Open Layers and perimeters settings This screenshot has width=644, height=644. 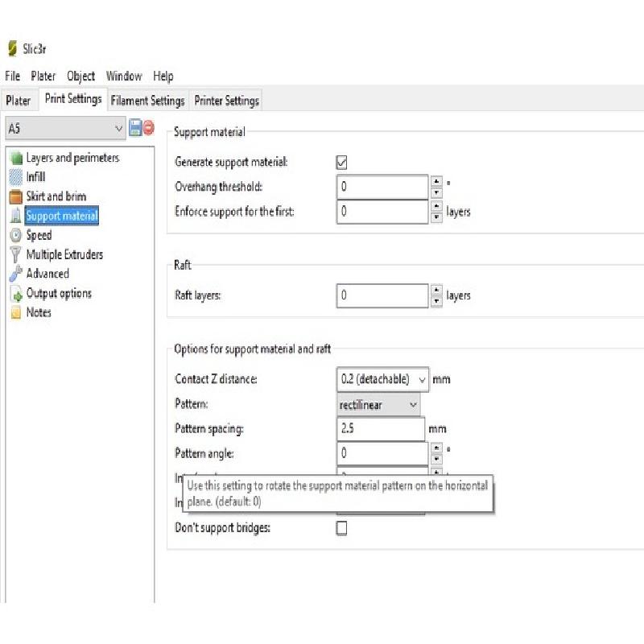pos(72,158)
